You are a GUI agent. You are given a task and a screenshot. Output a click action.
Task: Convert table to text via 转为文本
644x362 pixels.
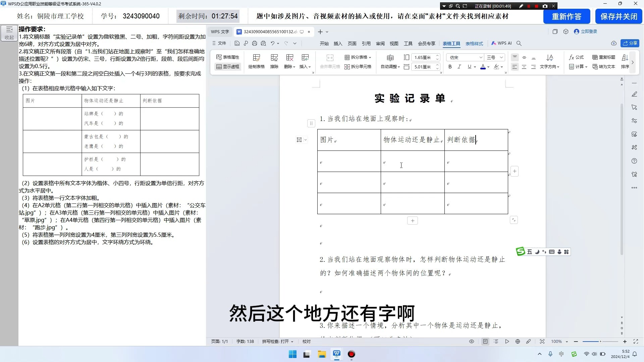[603, 67]
